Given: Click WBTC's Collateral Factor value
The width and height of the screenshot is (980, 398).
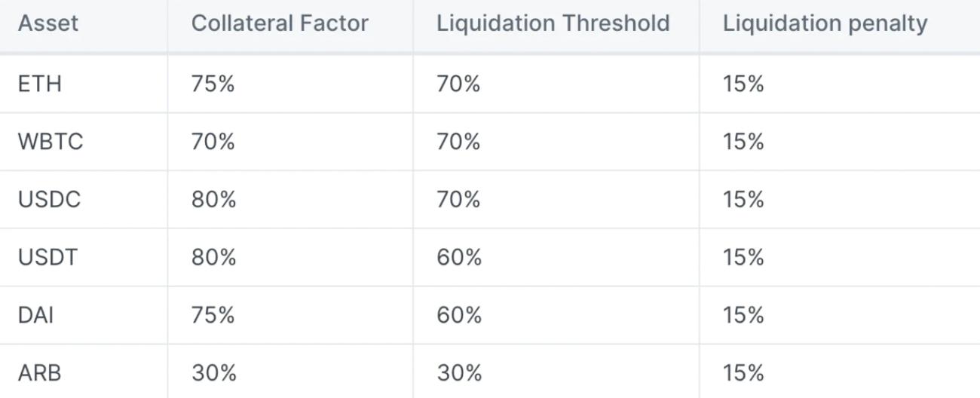Looking at the screenshot, I should point(213,142).
